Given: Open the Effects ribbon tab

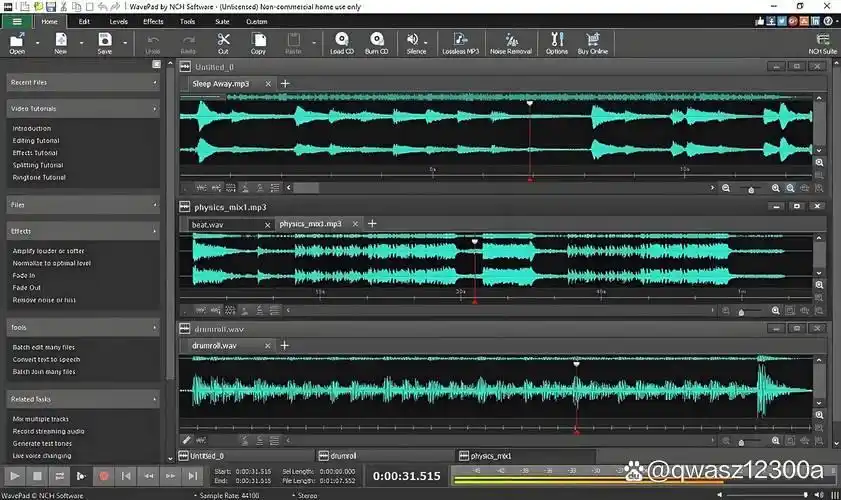Looking at the screenshot, I should tap(153, 21).
